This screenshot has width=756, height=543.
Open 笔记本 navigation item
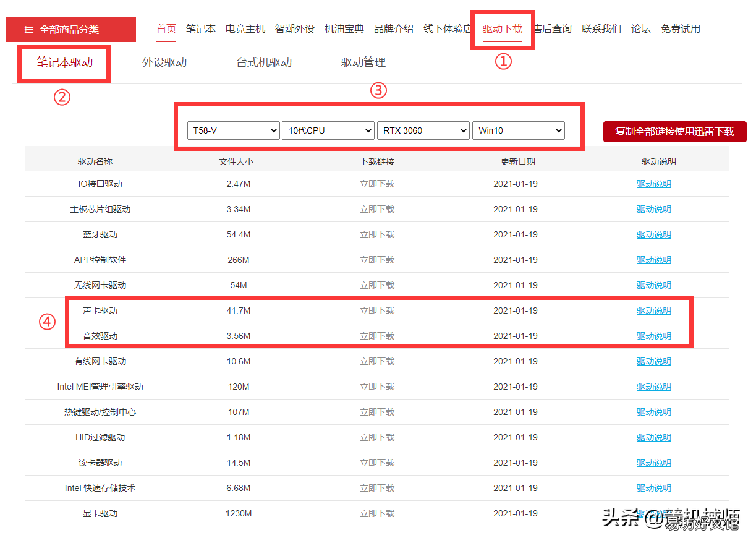tap(201, 28)
